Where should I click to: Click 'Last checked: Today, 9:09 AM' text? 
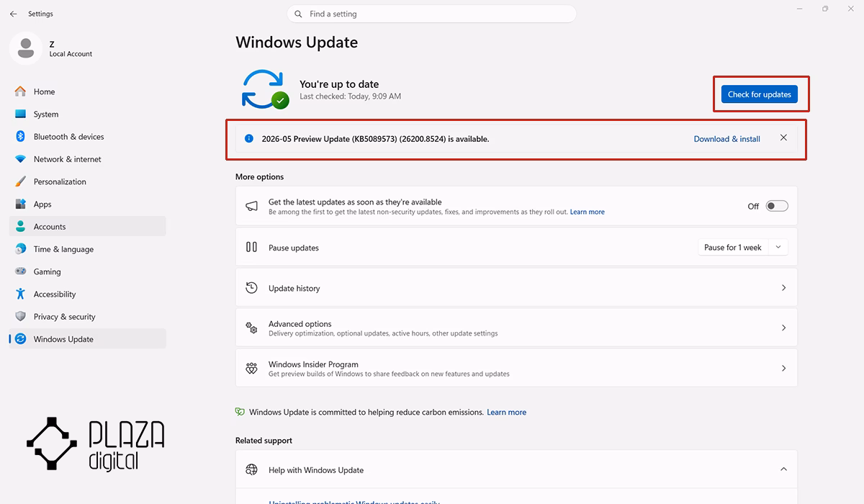pos(350,96)
